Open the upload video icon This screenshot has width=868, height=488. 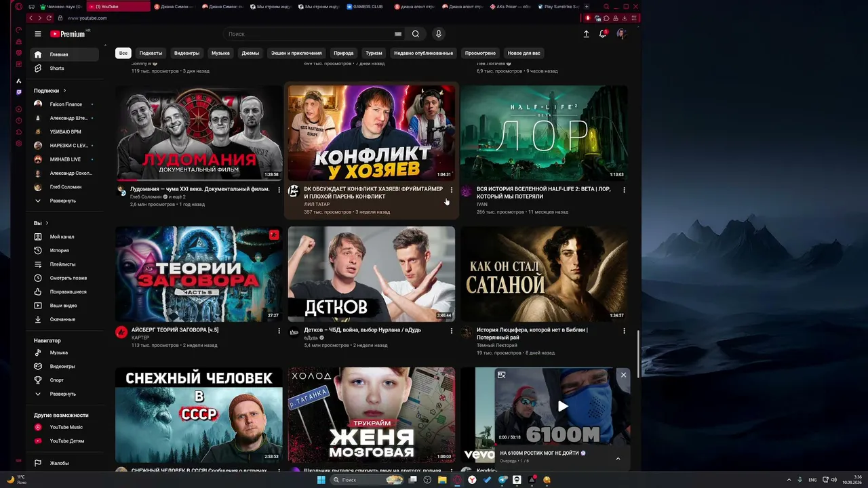pyautogui.click(x=587, y=34)
